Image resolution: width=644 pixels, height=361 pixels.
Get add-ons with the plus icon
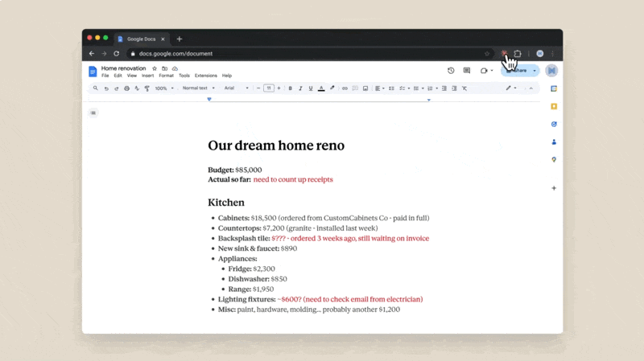pyautogui.click(x=554, y=188)
